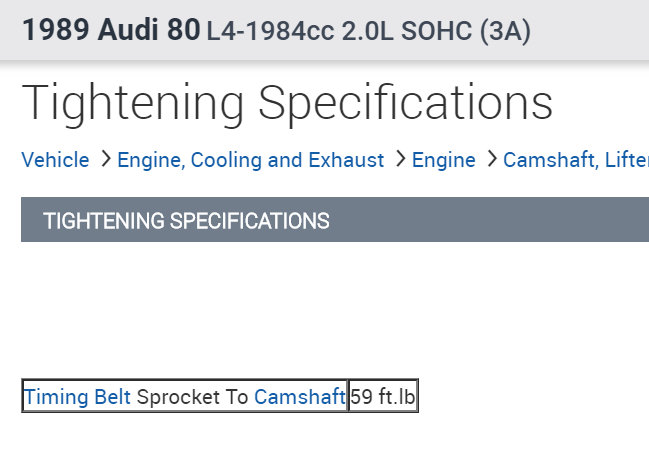Click the chevron before Camshaft, Lifter breadcrumb
Screen dimensions: 649x476
click(x=490, y=159)
